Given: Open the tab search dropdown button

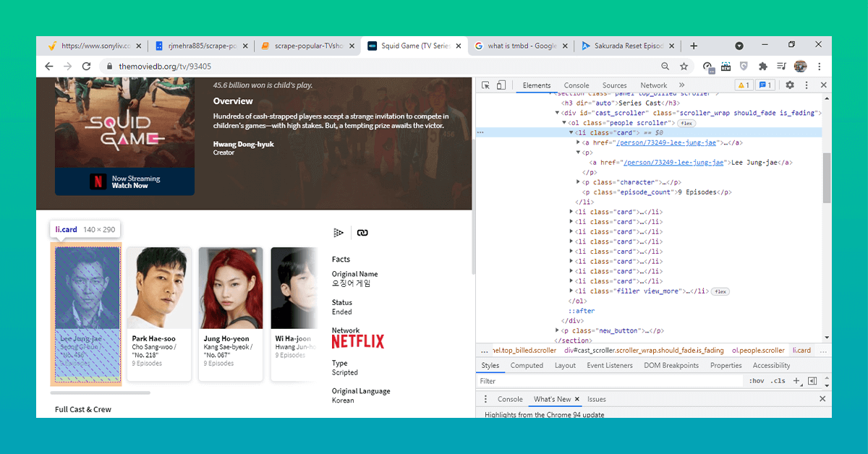Looking at the screenshot, I should point(739,46).
